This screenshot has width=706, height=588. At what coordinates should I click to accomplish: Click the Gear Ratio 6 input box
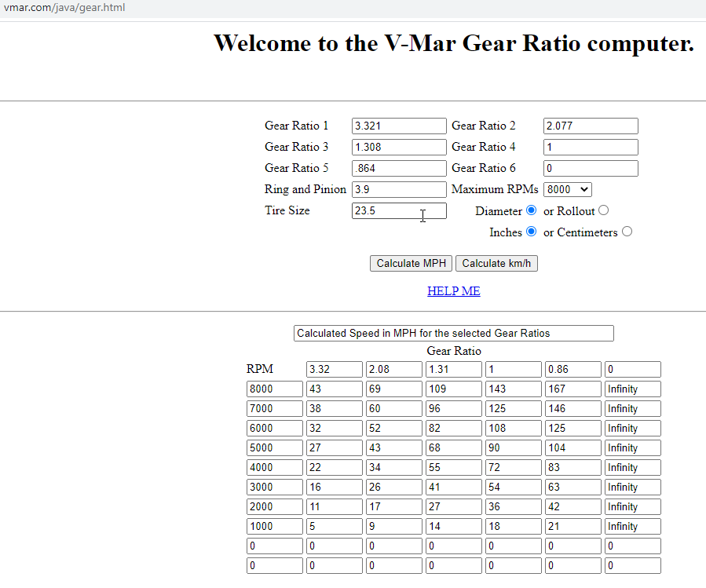591,168
